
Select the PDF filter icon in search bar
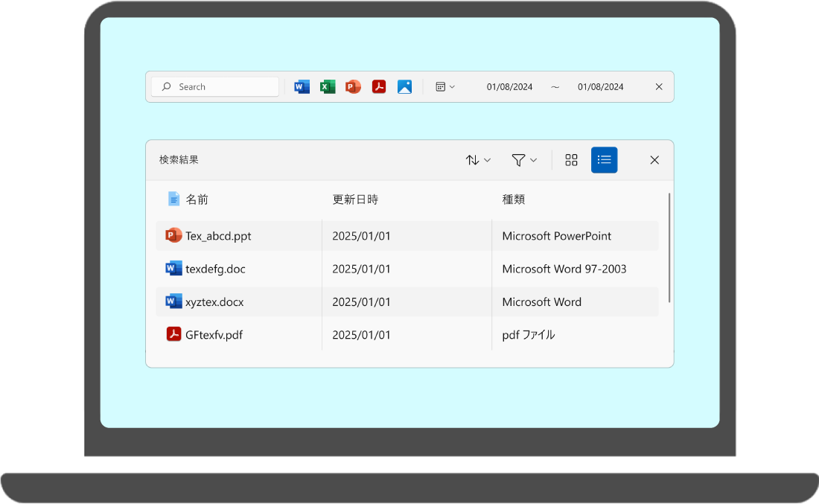(379, 87)
